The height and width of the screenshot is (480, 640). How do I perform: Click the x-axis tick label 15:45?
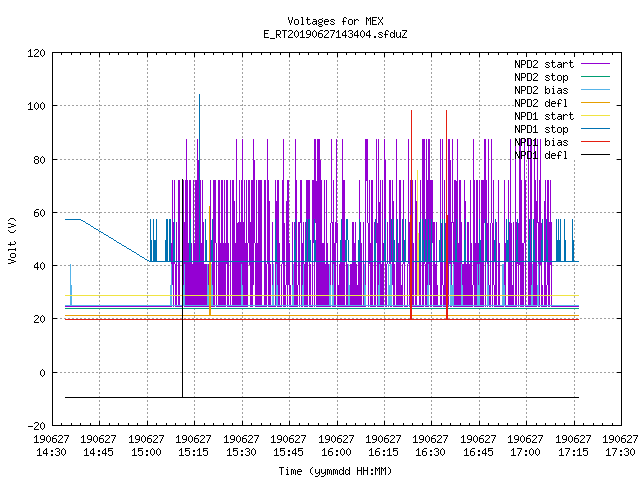(x=289, y=452)
